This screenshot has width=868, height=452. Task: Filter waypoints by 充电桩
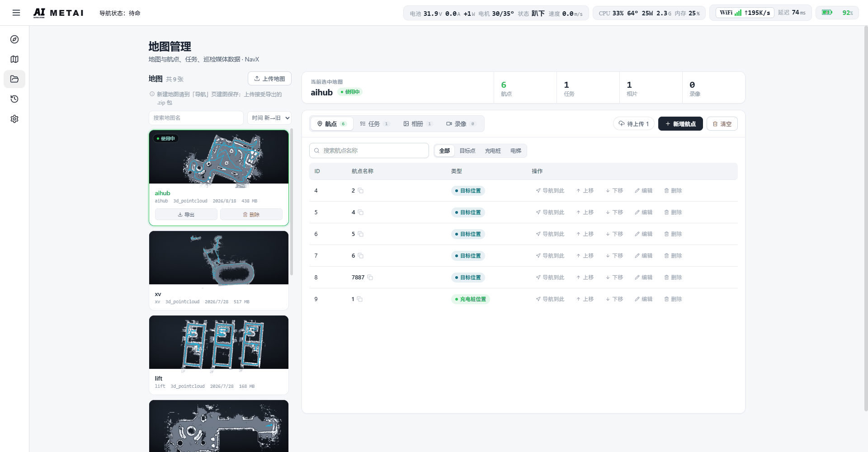[493, 151]
